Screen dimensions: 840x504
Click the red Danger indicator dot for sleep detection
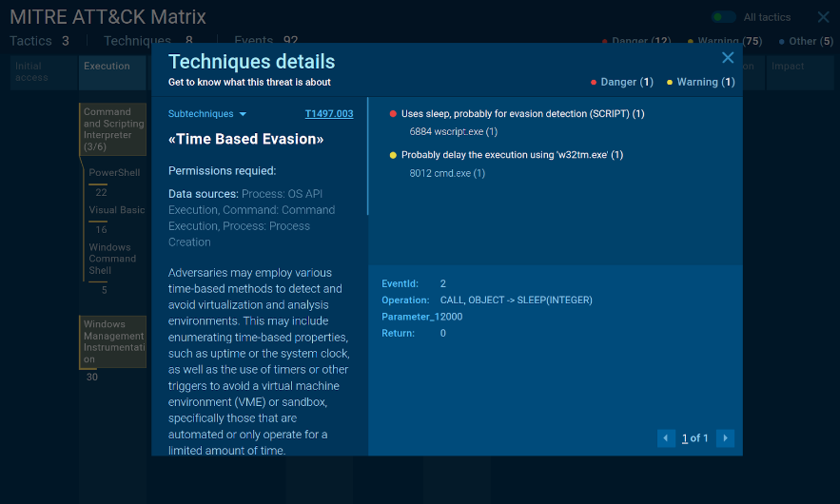[393, 113]
